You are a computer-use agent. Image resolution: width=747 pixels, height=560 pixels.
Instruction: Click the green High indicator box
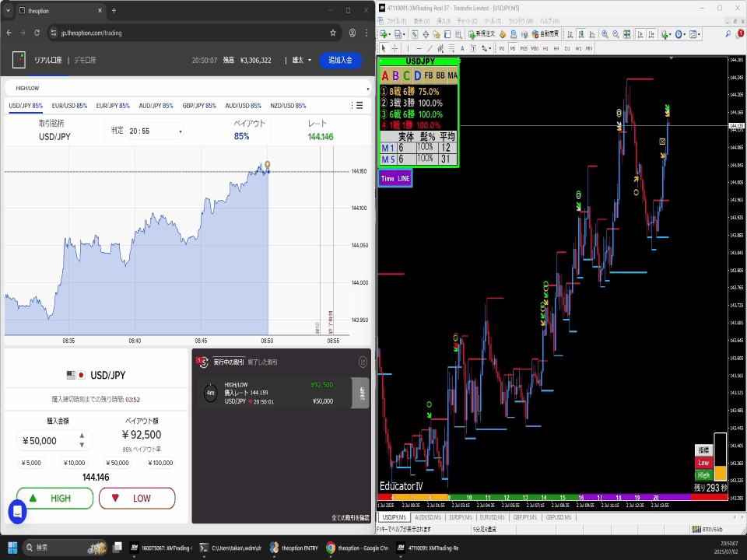click(703, 474)
